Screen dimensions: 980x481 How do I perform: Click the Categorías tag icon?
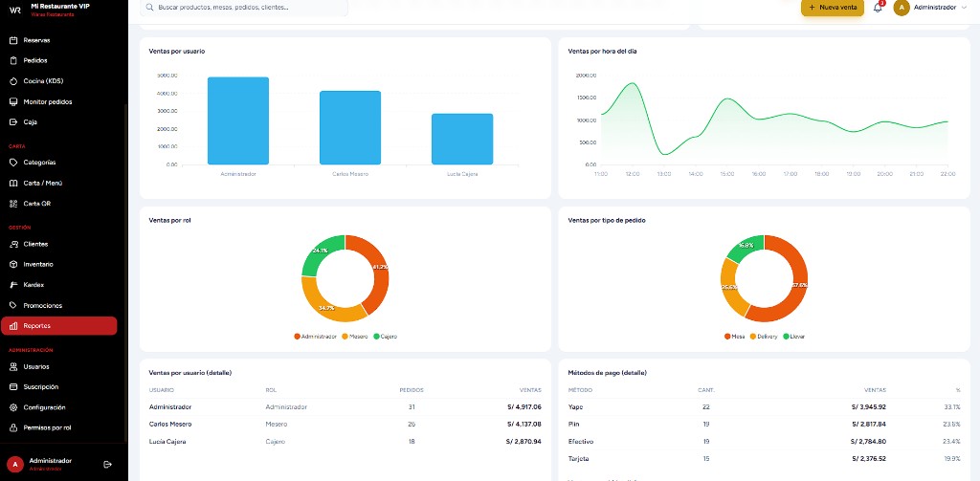point(13,163)
